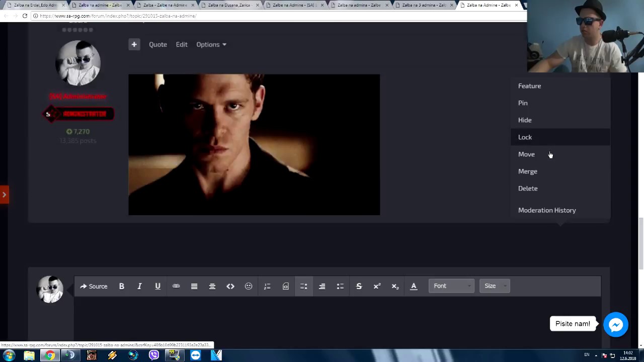Open Google Chrome from the taskbar

(x=50, y=355)
